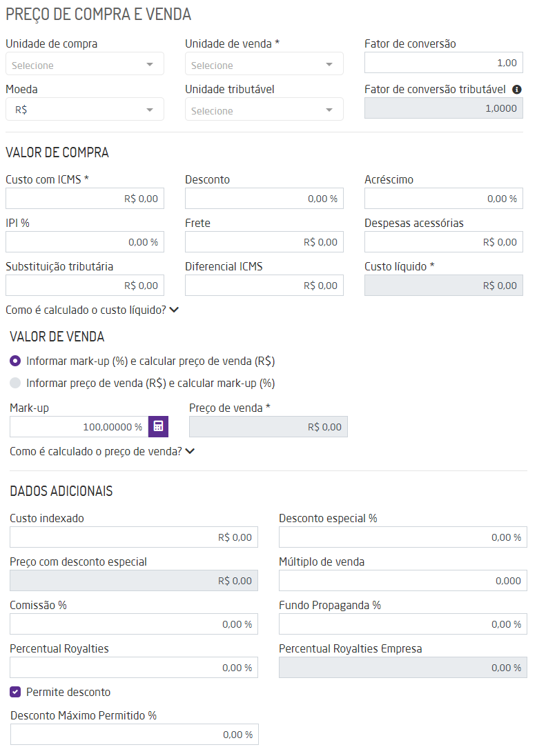This screenshot has width=537, height=756.
Task: Uncheck the Permite desconto checkbox
Action: pyautogui.click(x=15, y=693)
